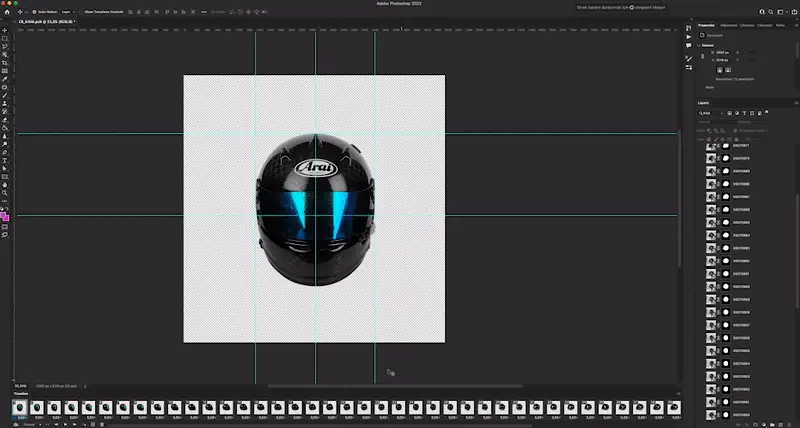Select the Crop tool

[x=5, y=63]
